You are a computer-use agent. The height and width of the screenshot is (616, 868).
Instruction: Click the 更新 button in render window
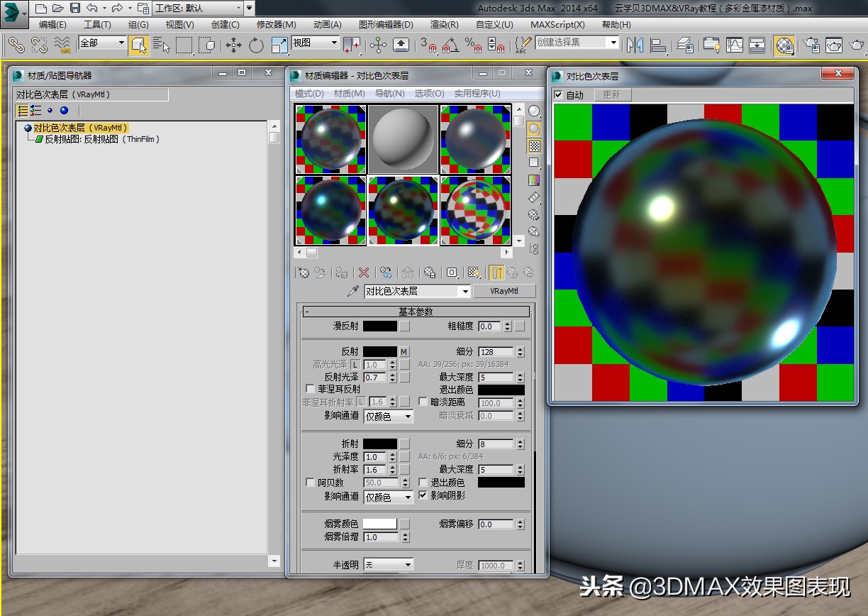click(x=613, y=94)
